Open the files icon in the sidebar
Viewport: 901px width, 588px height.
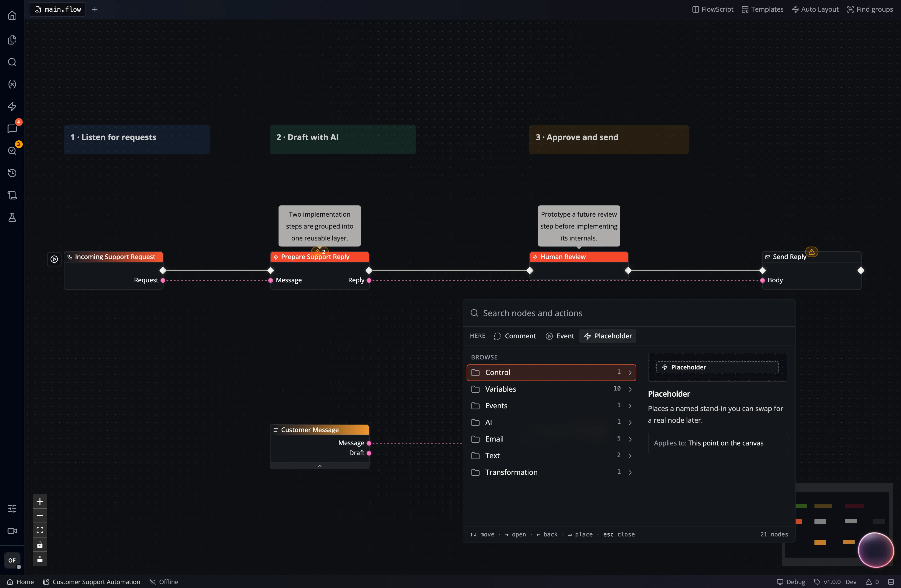(x=12, y=40)
